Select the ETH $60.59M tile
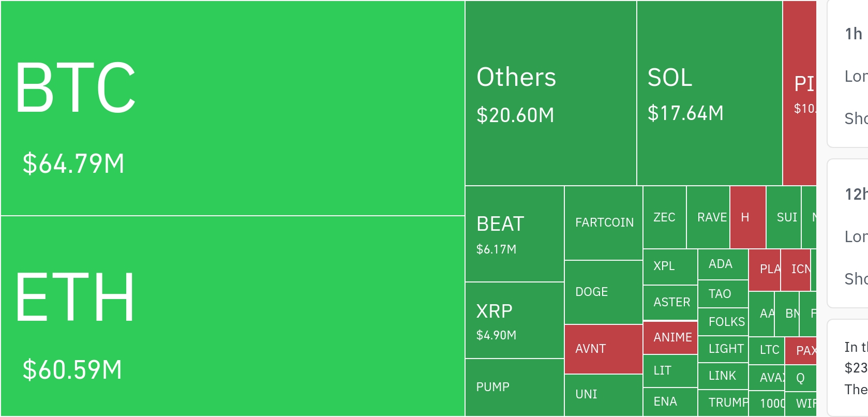The height and width of the screenshot is (417, 868). (x=233, y=316)
